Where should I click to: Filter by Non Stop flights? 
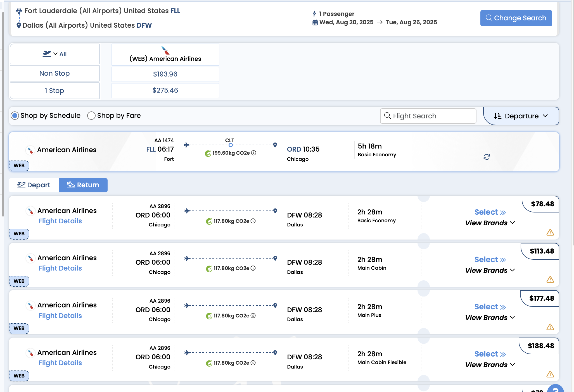click(x=55, y=73)
